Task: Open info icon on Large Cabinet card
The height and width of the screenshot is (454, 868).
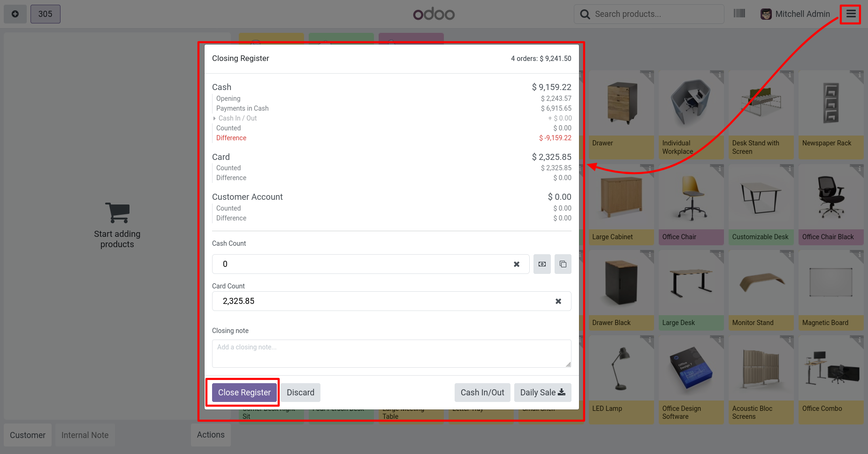Action: pos(649,168)
